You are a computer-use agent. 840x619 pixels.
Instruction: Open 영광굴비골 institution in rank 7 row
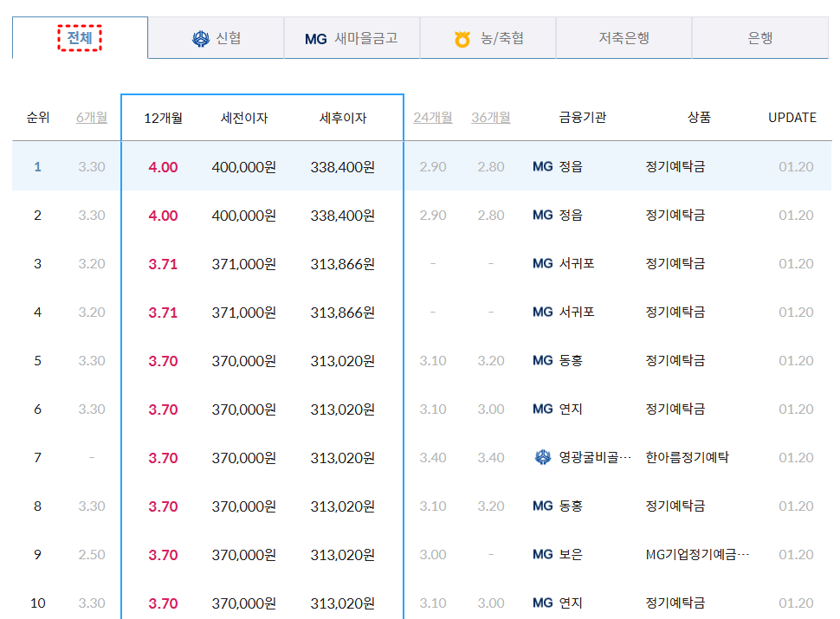tap(595, 457)
